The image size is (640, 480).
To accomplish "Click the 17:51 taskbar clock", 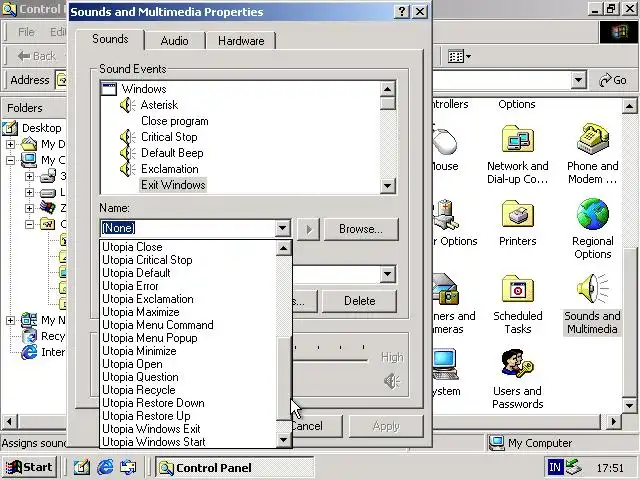I will [610, 468].
